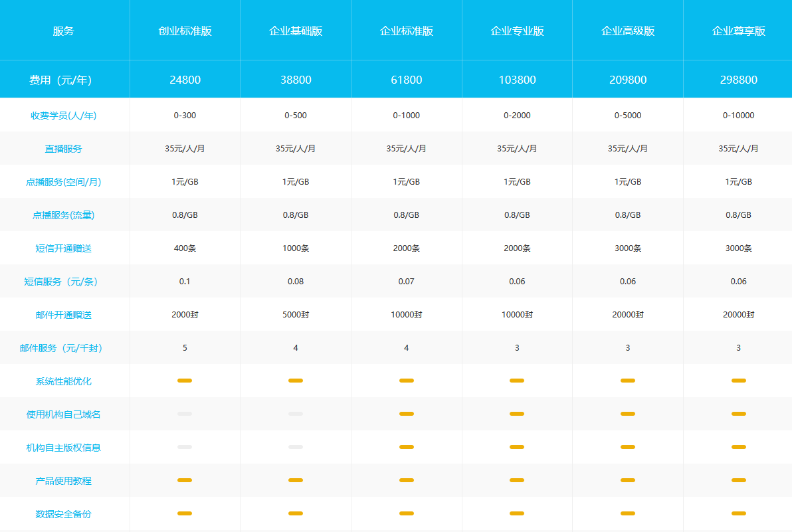792x532 pixels.
Task: Select the 企业尊享版 column header
Action: [738, 31]
